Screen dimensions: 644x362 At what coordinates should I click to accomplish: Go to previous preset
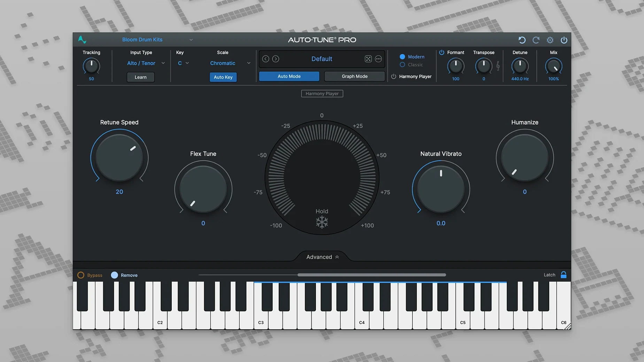(x=265, y=59)
